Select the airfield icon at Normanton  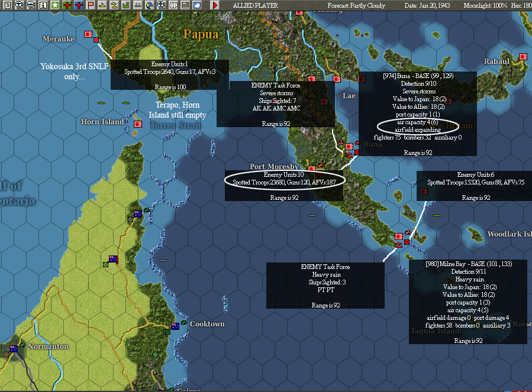pos(22,345)
